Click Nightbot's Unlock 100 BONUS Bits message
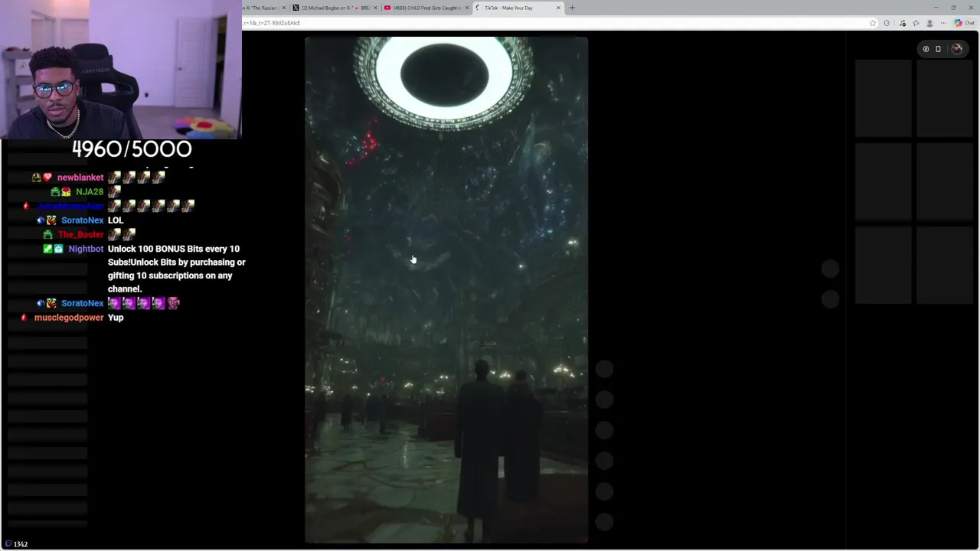This screenshot has width=980, height=551. pos(177,269)
